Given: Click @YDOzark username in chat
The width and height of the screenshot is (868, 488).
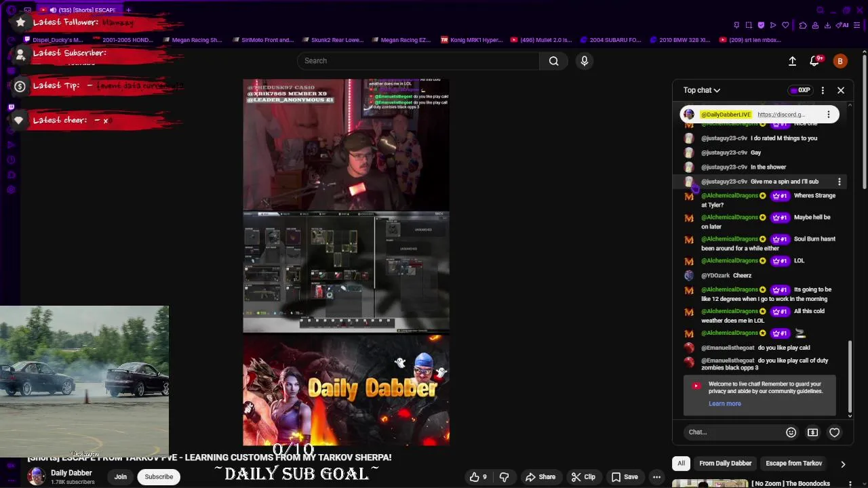Looking at the screenshot, I should click(715, 276).
